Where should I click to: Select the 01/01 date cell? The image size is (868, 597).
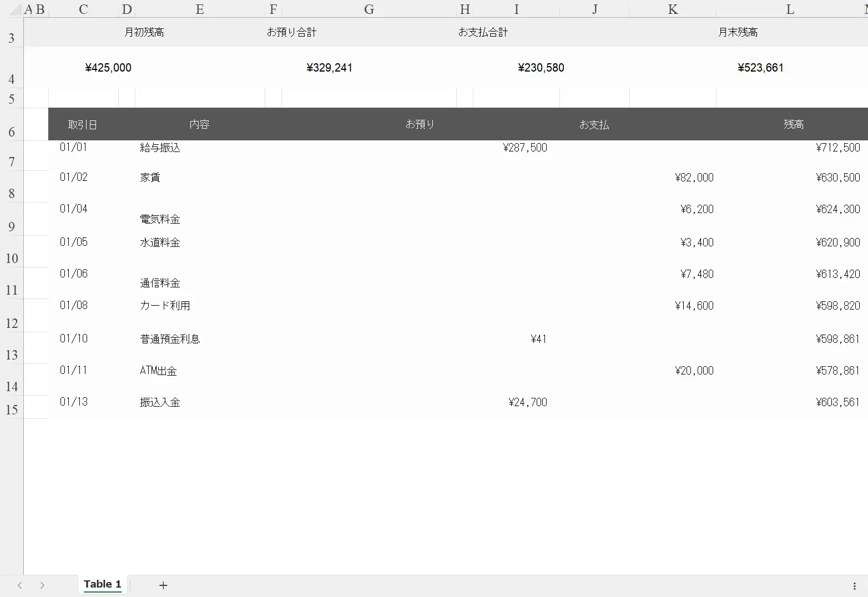[x=74, y=148]
